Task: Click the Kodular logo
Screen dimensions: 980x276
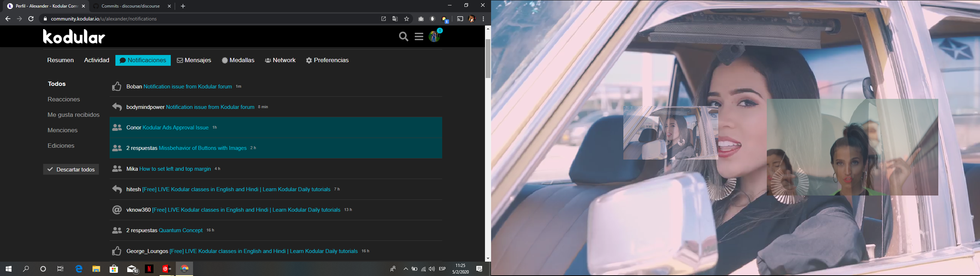Action: click(74, 37)
